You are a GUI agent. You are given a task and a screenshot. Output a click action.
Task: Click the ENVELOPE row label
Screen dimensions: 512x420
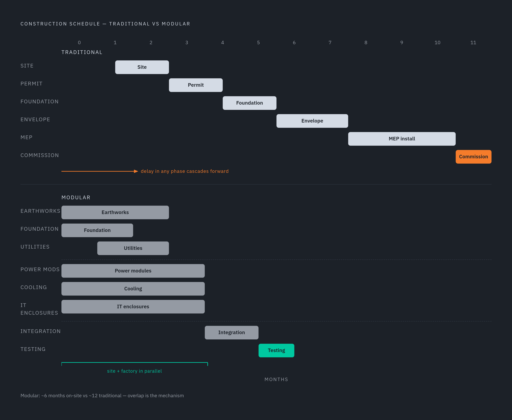click(x=35, y=120)
